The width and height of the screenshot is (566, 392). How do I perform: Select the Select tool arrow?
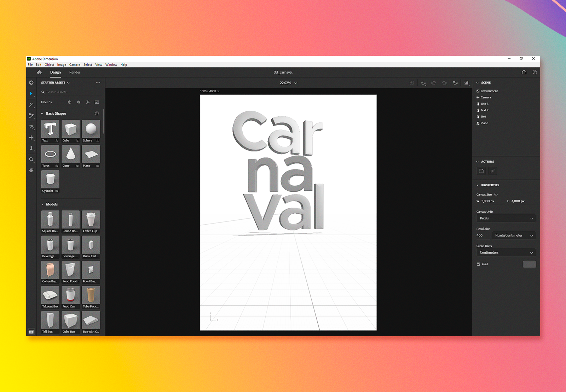pyautogui.click(x=31, y=94)
